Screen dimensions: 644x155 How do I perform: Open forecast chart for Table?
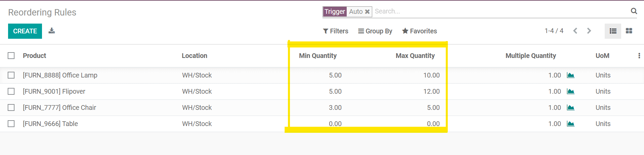570,124
